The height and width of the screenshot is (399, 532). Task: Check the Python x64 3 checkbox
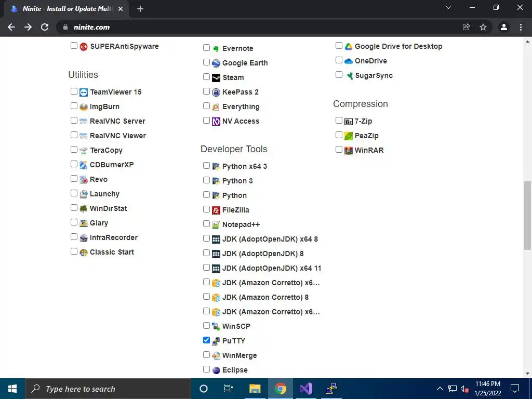tap(206, 165)
